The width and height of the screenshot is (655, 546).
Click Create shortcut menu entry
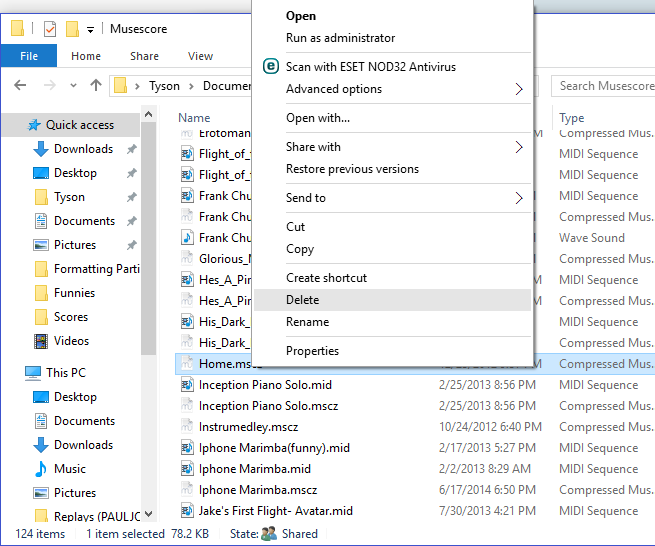[x=392, y=278]
